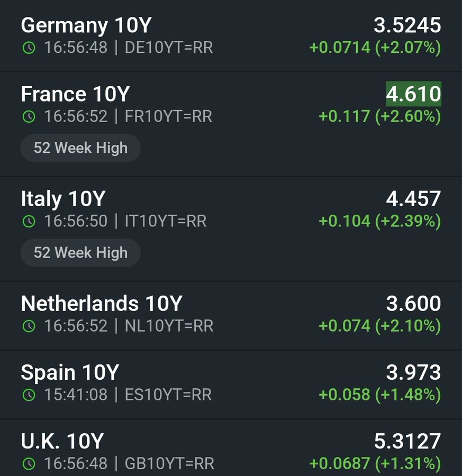The image size is (462, 476).
Task: Tap the Italy change +0.104 (+2.39%)
Action: coord(379,221)
